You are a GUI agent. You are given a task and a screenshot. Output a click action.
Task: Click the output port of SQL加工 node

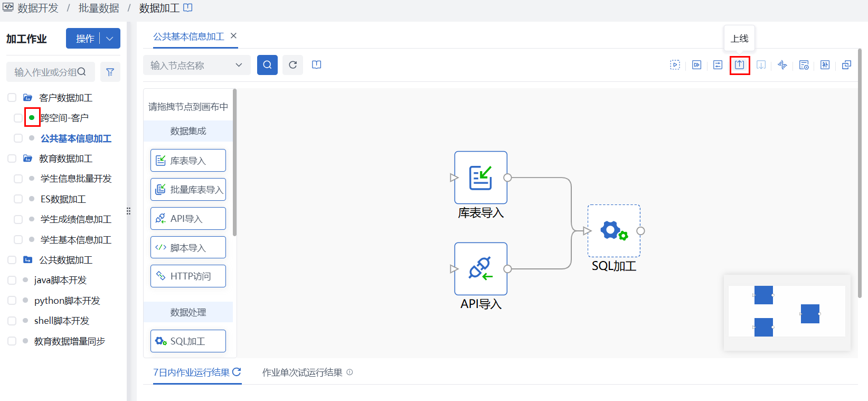(x=640, y=231)
